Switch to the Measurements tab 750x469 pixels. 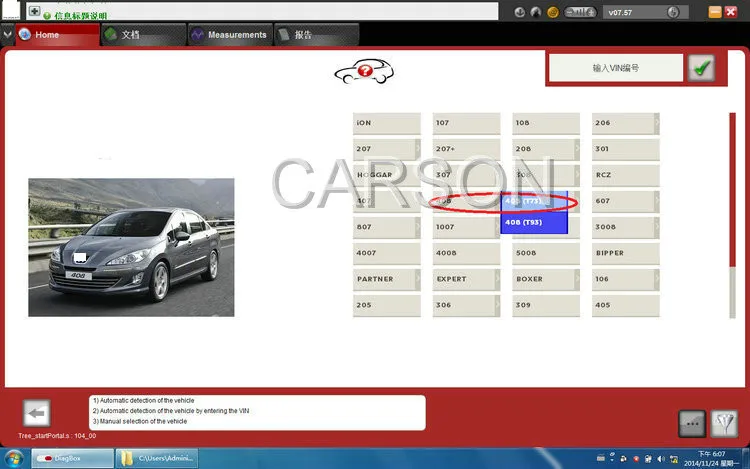tap(231, 35)
